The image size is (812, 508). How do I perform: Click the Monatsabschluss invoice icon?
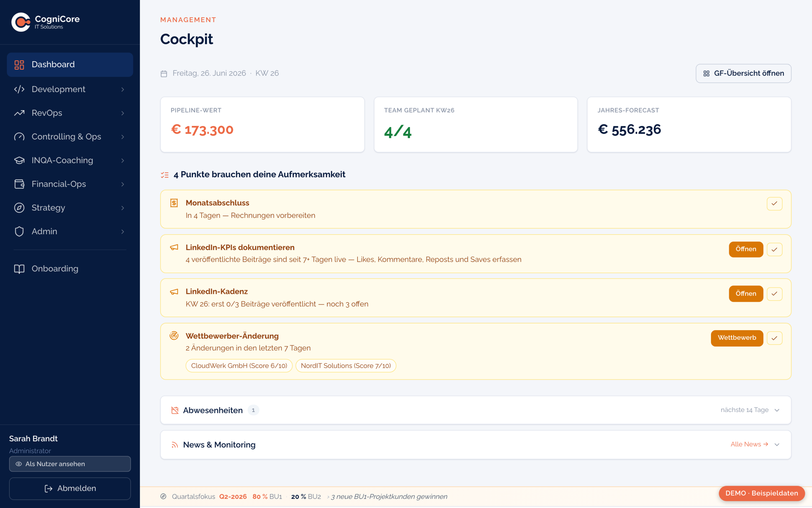[174, 203]
